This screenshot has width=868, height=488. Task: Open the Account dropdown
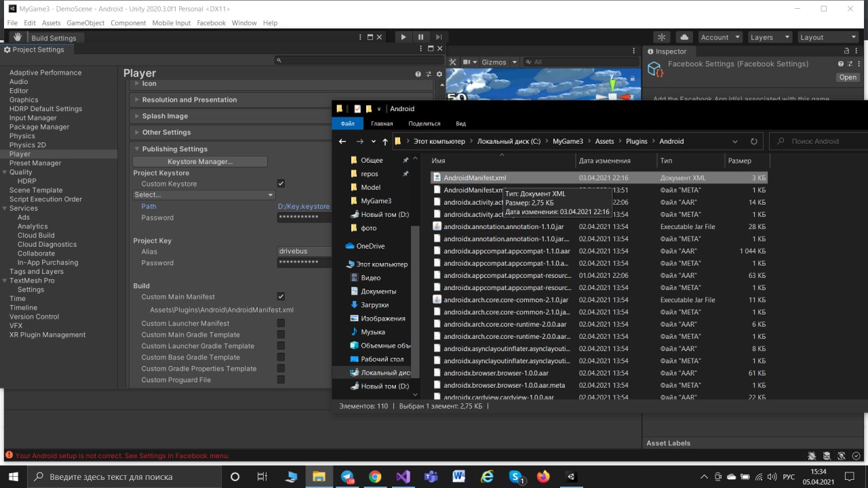point(719,37)
